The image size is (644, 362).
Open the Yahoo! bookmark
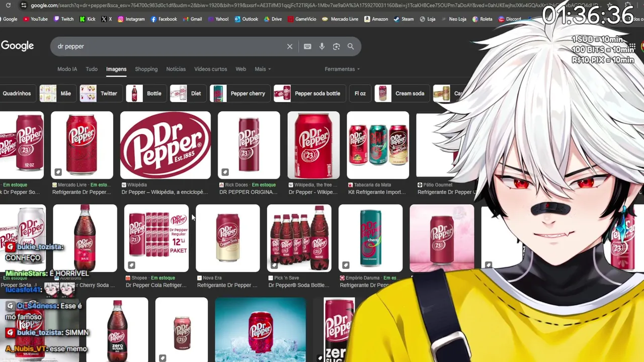coord(217,19)
